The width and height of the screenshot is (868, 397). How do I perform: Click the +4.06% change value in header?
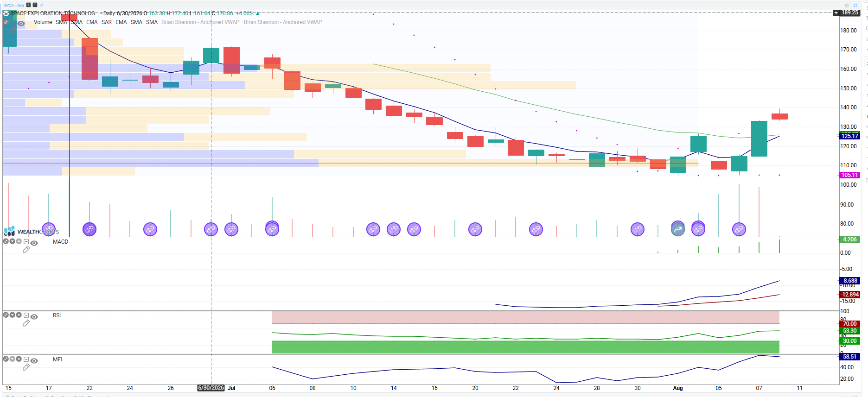pos(245,13)
